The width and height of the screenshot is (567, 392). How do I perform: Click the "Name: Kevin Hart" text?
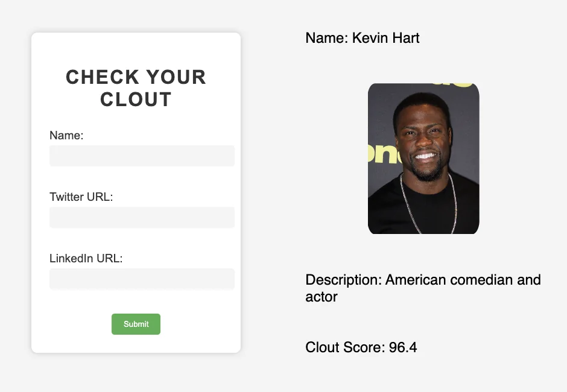click(363, 38)
